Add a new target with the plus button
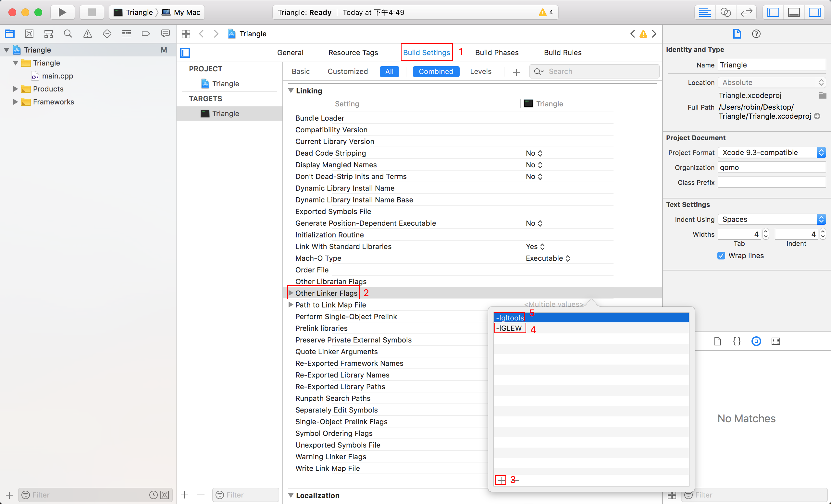This screenshot has height=504, width=831. point(184,495)
